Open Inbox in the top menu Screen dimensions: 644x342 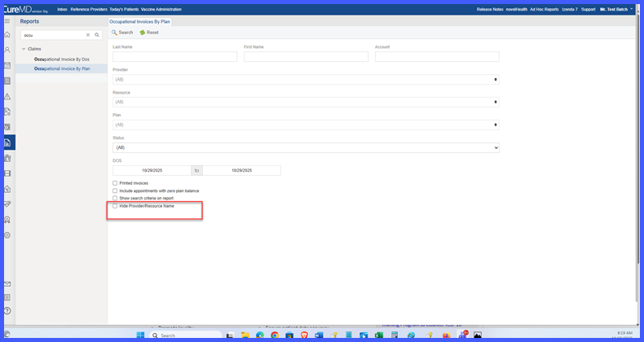[63, 9]
